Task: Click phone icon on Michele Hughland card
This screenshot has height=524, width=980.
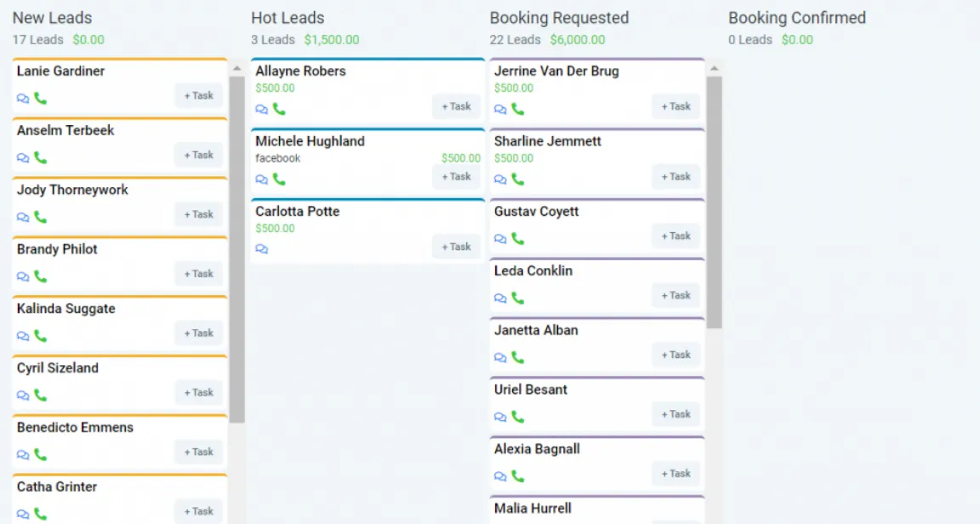Action: tap(279, 179)
